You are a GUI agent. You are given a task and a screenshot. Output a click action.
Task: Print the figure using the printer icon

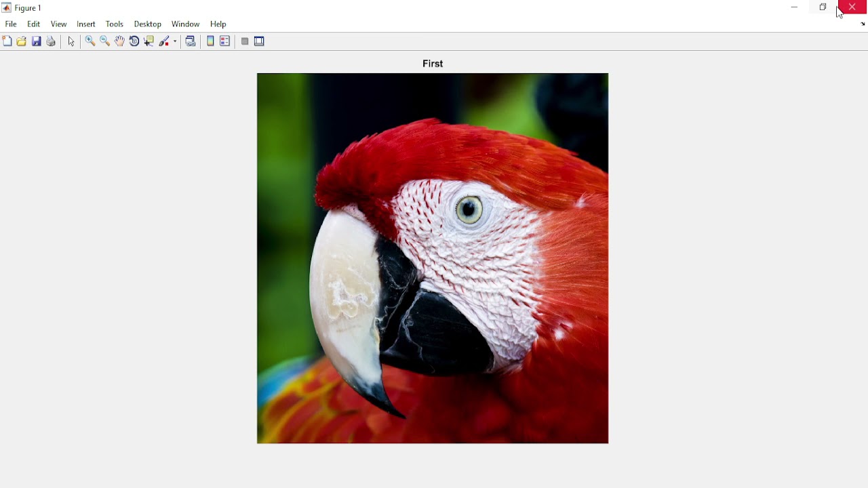51,41
